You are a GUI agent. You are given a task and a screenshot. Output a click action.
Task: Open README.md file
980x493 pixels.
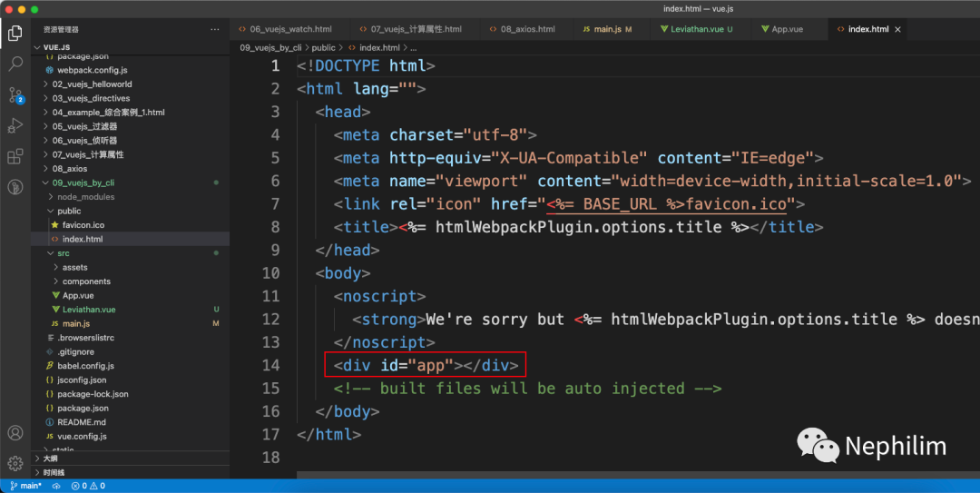82,422
